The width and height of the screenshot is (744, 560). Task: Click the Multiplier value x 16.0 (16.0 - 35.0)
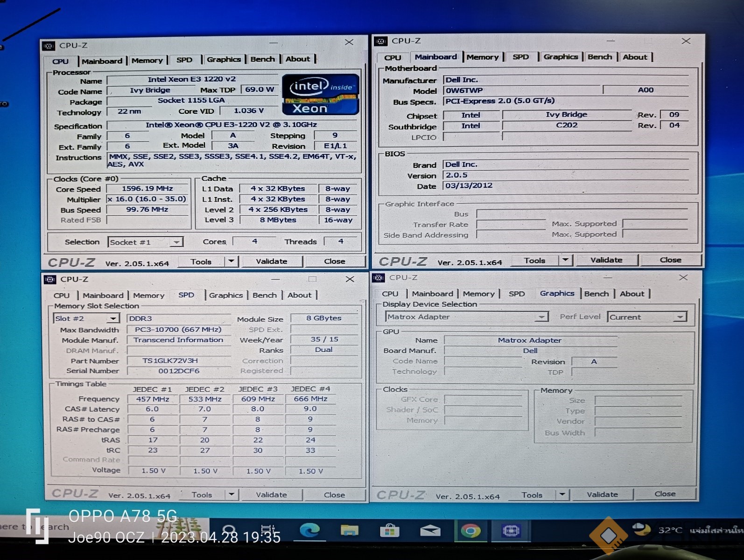pos(147,199)
